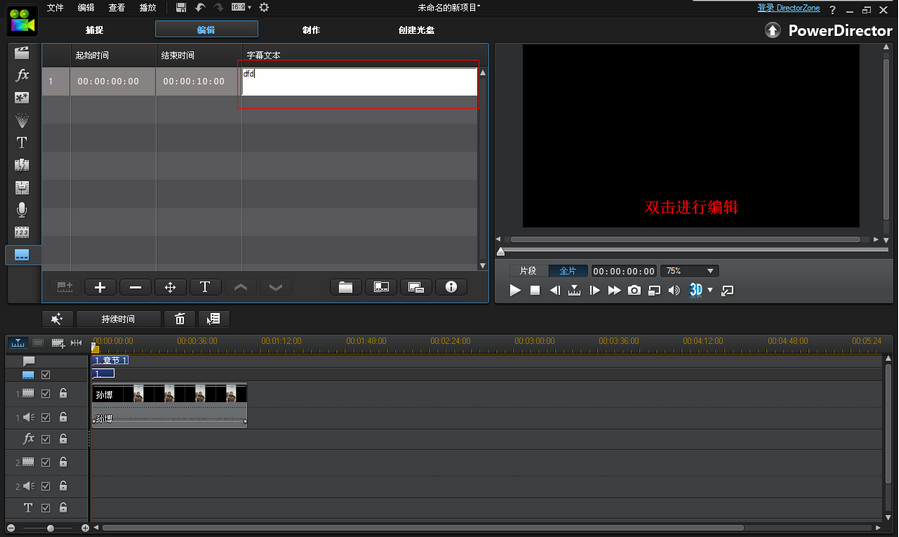The width and height of the screenshot is (899, 537).
Task: Switch to the 制作 (Produce) tab
Action: tap(311, 30)
